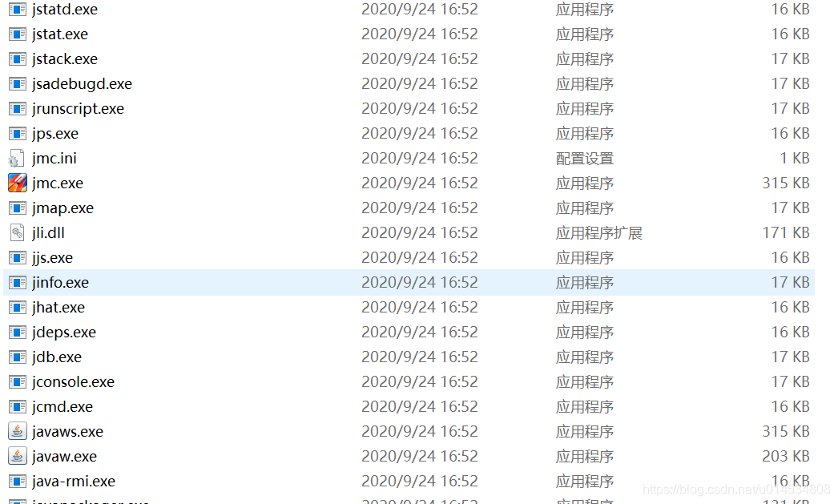
Task: Select the jconsole.exe application icon
Action: click(17, 381)
